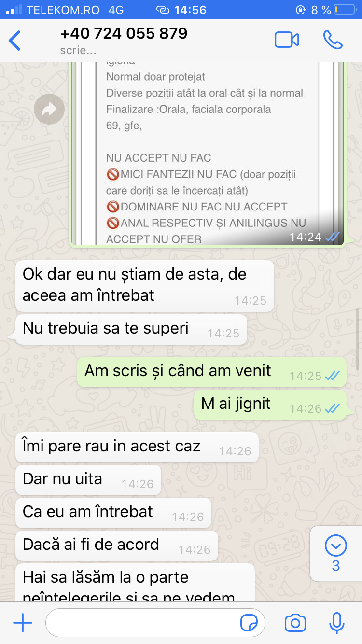The width and height of the screenshot is (362, 644).
Task: Forward the shared image using arrow icon
Action: pos(49,110)
